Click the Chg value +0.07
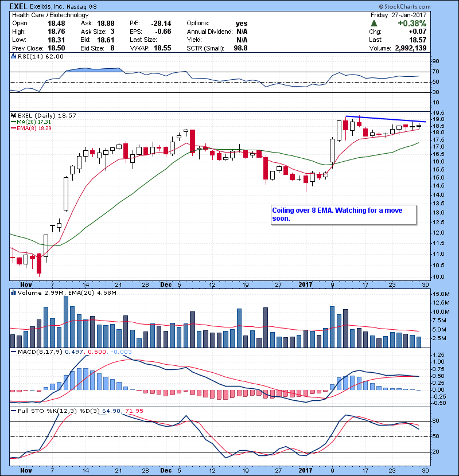The height and width of the screenshot is (476, 459). pyautogui.click(x=417, y=32)
